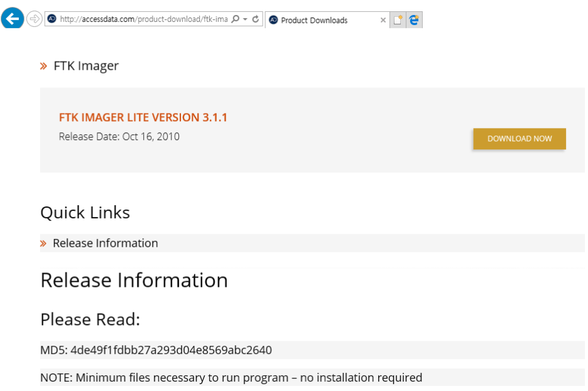Viewport: 588px width, 391px height.
Task: Click the grey forward arrow button
Action: [x=34, y=19]
